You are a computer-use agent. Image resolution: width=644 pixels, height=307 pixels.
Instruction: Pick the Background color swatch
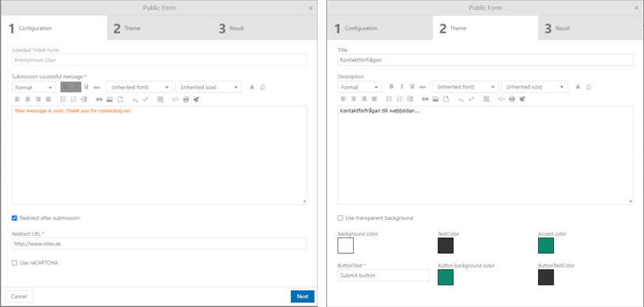[346, 246]
